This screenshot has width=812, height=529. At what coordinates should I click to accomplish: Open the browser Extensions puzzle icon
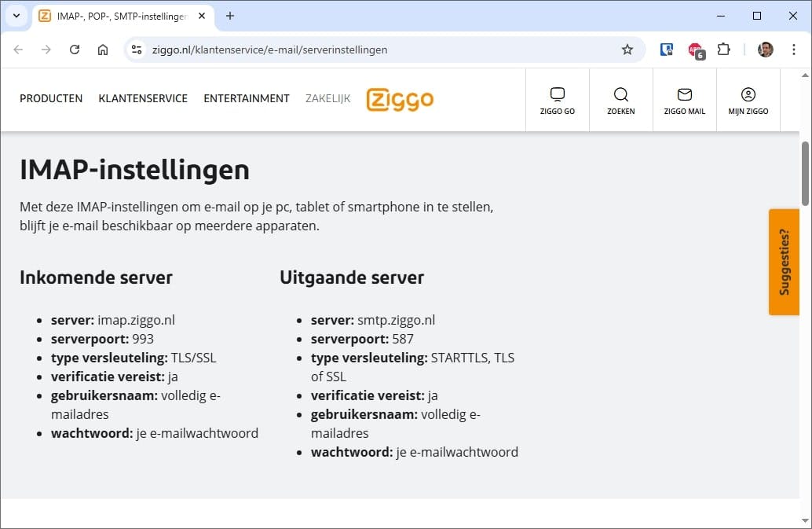point(723,49)
